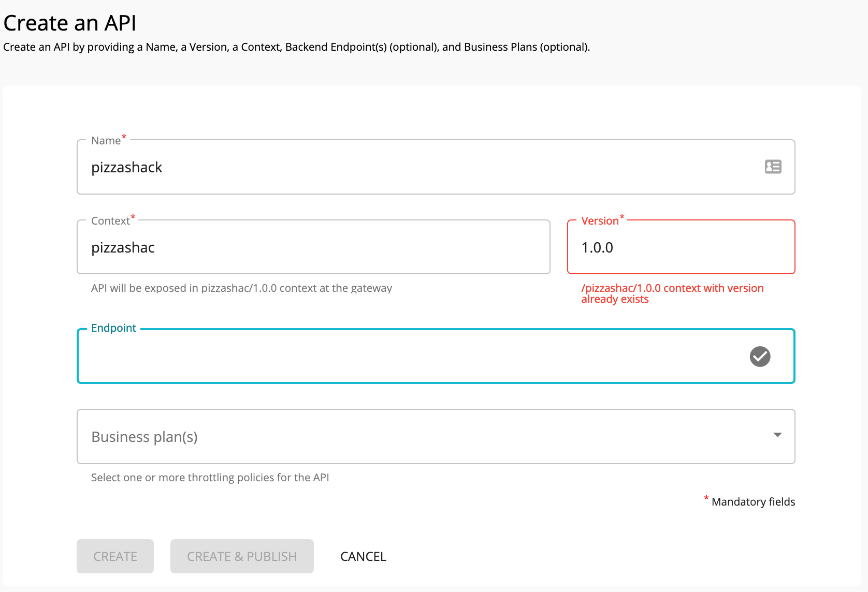Viewport: 868px width, 592px height.
Task: Expand the Business plan(s) dropdown arrow
Action: coord(777,435)
